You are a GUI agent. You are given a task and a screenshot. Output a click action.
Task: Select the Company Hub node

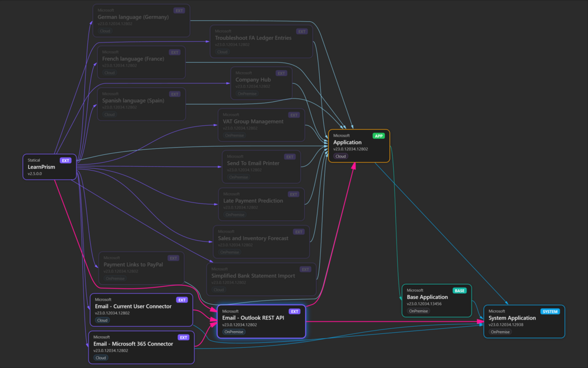coord(262,83)
